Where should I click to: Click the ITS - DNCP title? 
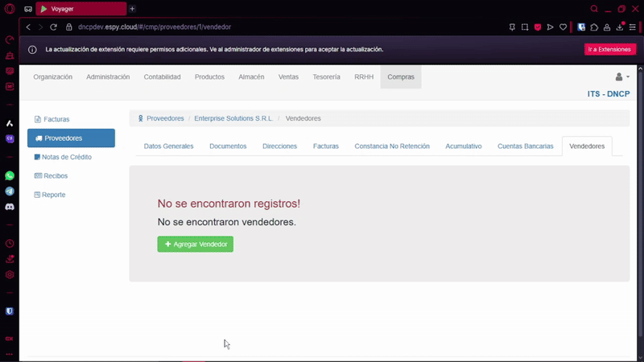point(609,94)
